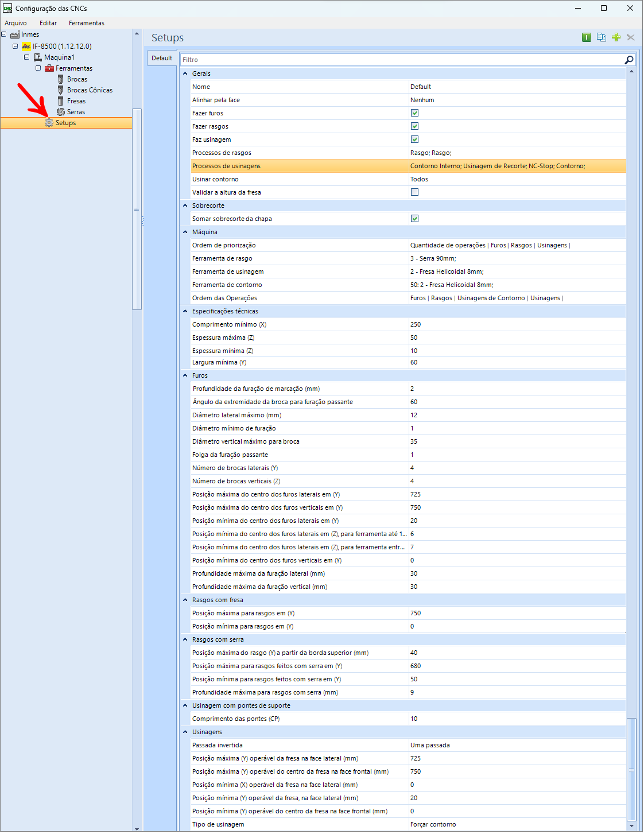
Task: Toggle Somar sobrecorte da chapa checkbox
Action: click(x=414, y=219)
